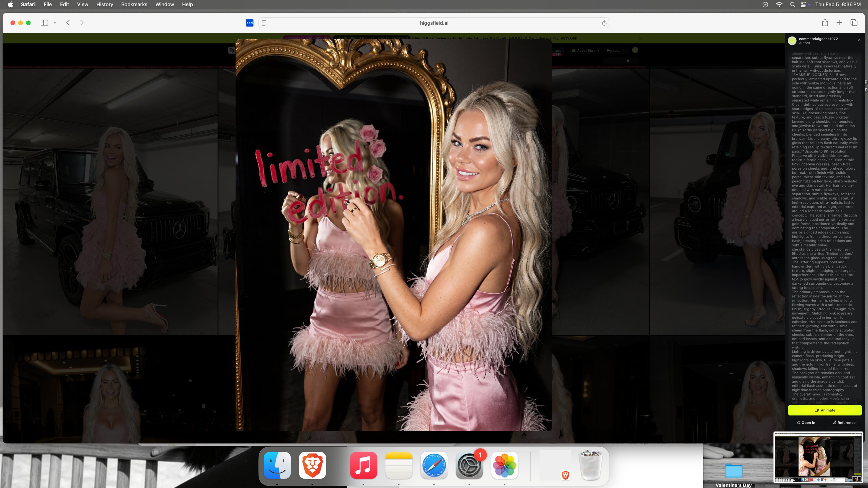Open the History menu
The height and width of the screenshot is (488, 868).
point(104,4)
